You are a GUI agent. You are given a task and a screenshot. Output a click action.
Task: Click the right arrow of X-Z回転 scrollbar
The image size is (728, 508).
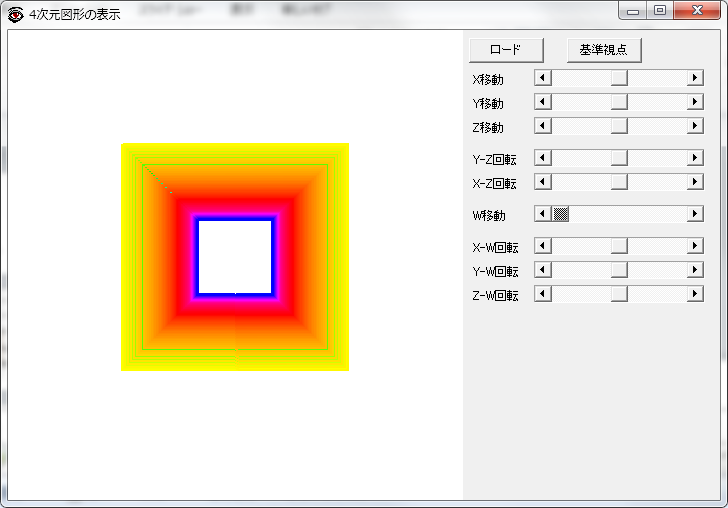695,182
